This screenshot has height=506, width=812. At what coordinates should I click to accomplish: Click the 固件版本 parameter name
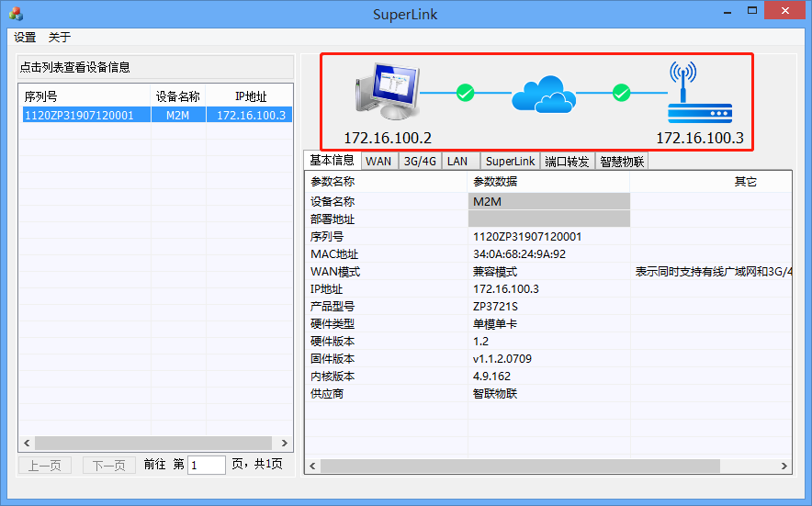tap(333, 358)
